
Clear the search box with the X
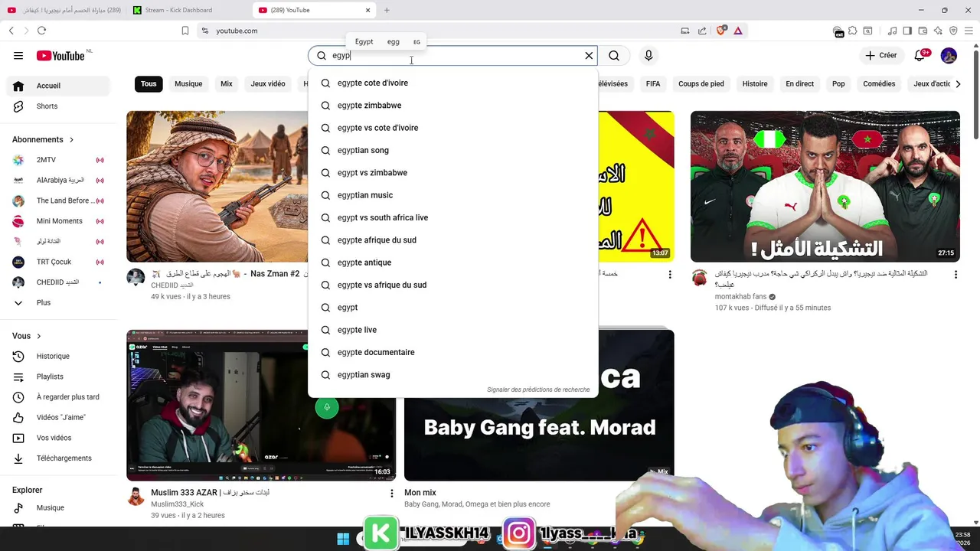pos(589,55)
